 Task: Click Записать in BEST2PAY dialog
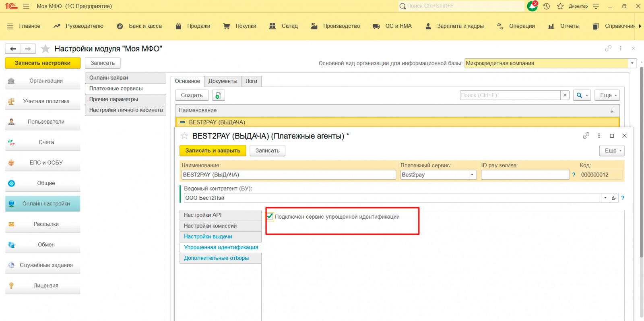[268, 151]
